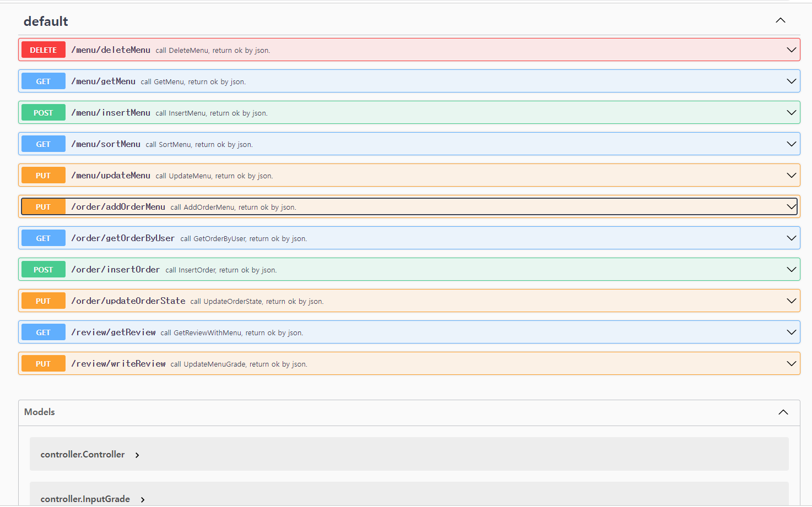Click the PUT badge for addOrderMenu

44,207
